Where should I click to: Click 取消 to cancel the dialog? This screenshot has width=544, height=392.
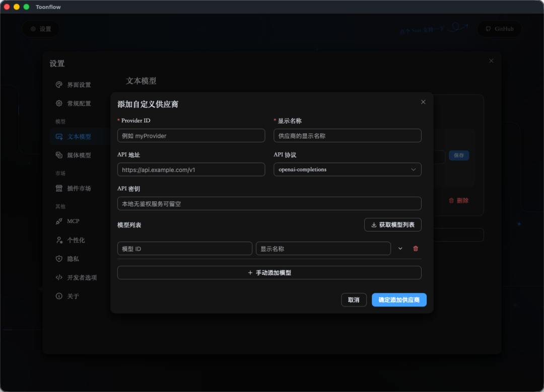(354, 300)
